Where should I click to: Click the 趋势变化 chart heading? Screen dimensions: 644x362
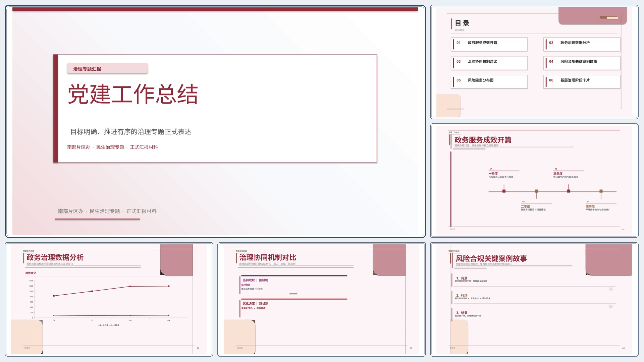[31, 273]
